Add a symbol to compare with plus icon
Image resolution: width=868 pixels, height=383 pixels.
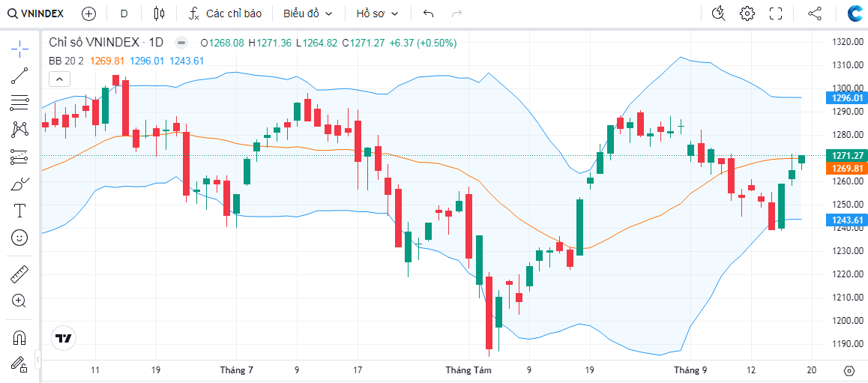[x=88, y=13]
